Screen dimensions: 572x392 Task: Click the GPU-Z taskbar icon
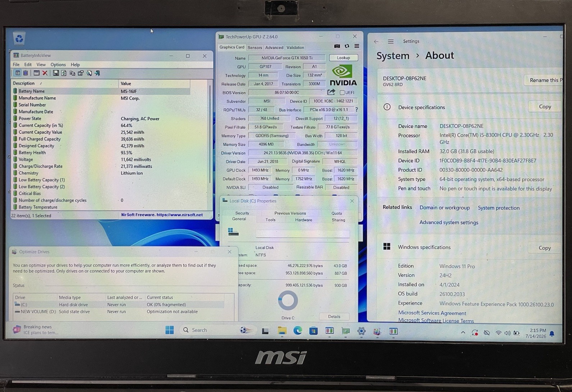pos(346,331)
